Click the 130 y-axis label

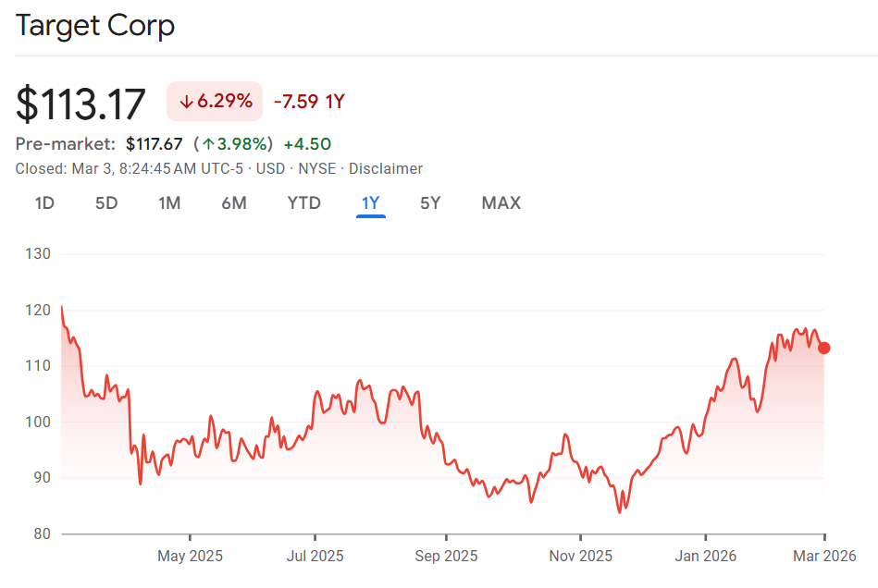tap(37, 253)
